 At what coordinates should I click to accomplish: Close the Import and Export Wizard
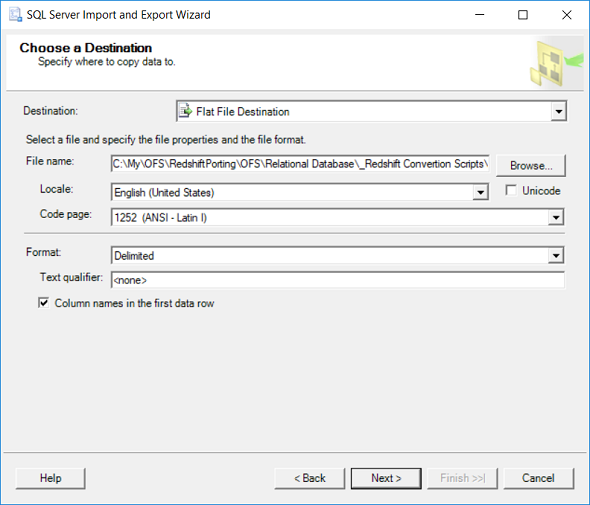pos(566,15)
